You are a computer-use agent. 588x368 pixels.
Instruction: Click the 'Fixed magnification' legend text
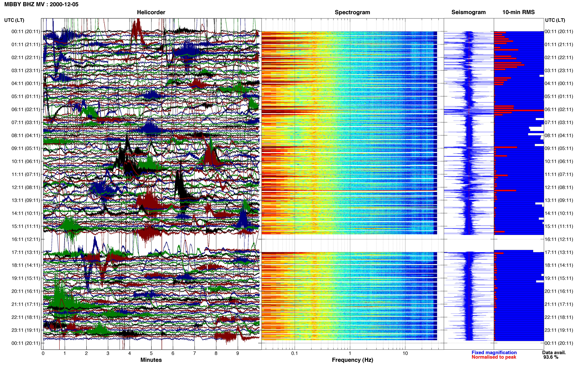tap(494, 352)
